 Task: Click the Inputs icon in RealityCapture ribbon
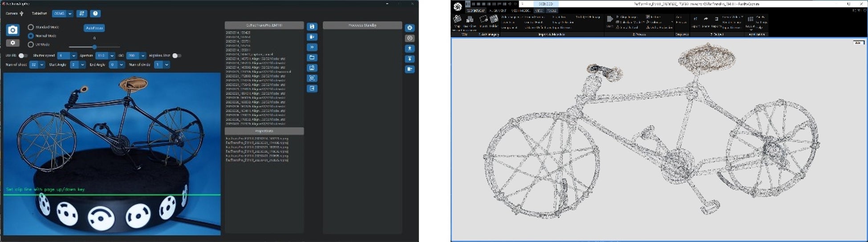[483, 20]
